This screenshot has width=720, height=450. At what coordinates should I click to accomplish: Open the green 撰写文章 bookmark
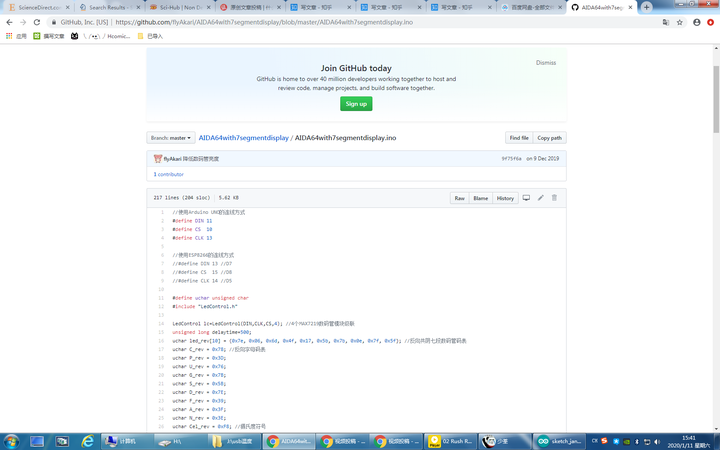(x=49, y=36)
